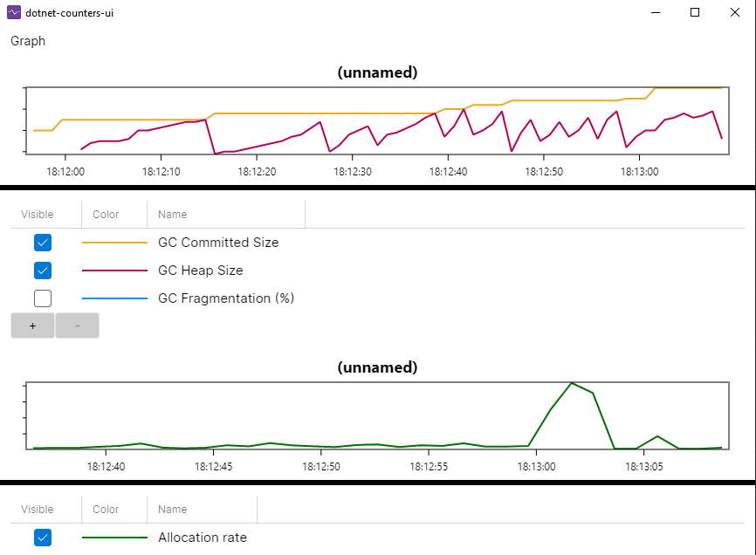Click the 18:12:00 tick on top graph
This screenshot has width=756, height=555.
point(65,172)
